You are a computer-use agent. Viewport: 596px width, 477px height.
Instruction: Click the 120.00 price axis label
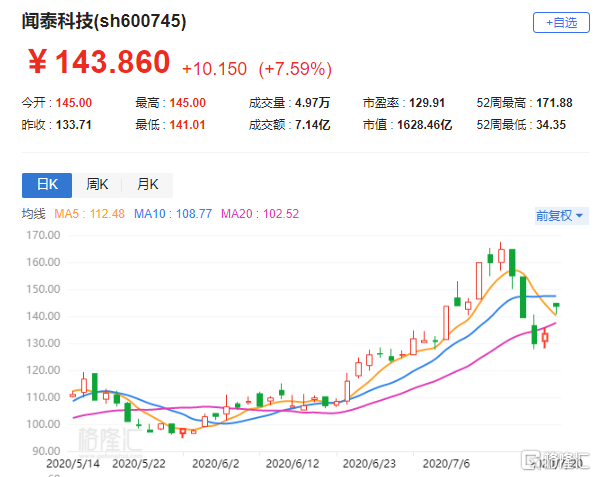pos(43,370)
